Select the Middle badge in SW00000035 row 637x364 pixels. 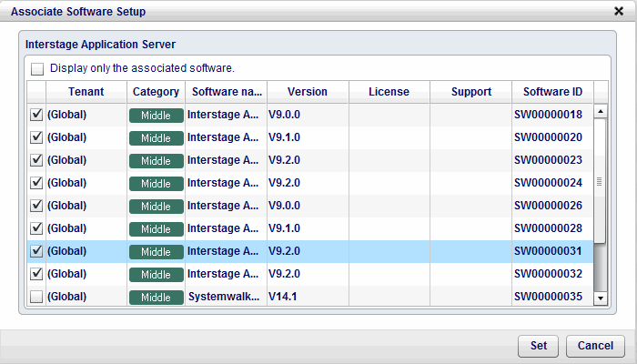coord(156,298)
